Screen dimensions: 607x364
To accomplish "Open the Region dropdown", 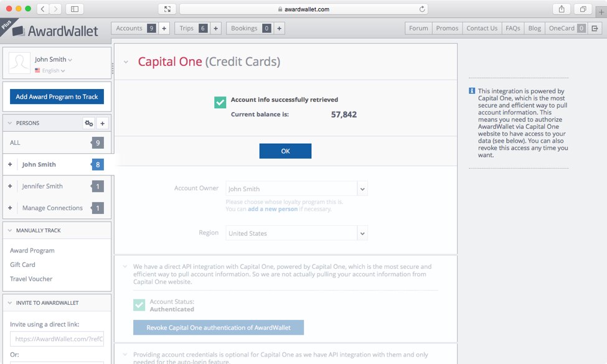I will pos(296,233).
